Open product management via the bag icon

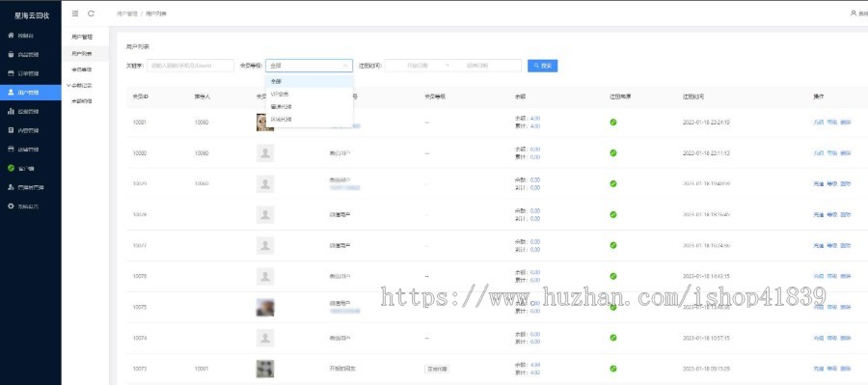pyautogui.click(x=11, y=54)
